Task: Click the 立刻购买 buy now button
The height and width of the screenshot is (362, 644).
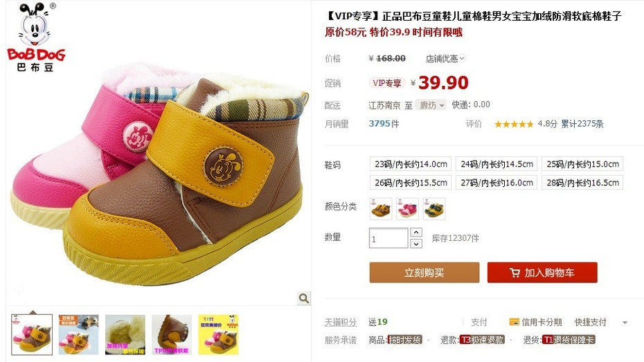Action: coord(424,273)
